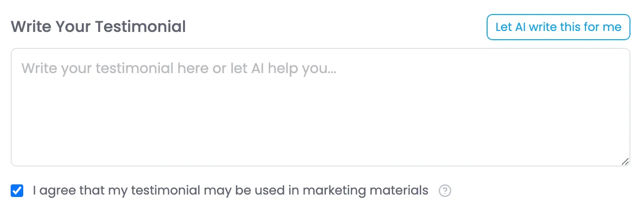Uncheck the marketing materials agreement checkbox
This screenshot has width=644, height=211.
[17, 191]
